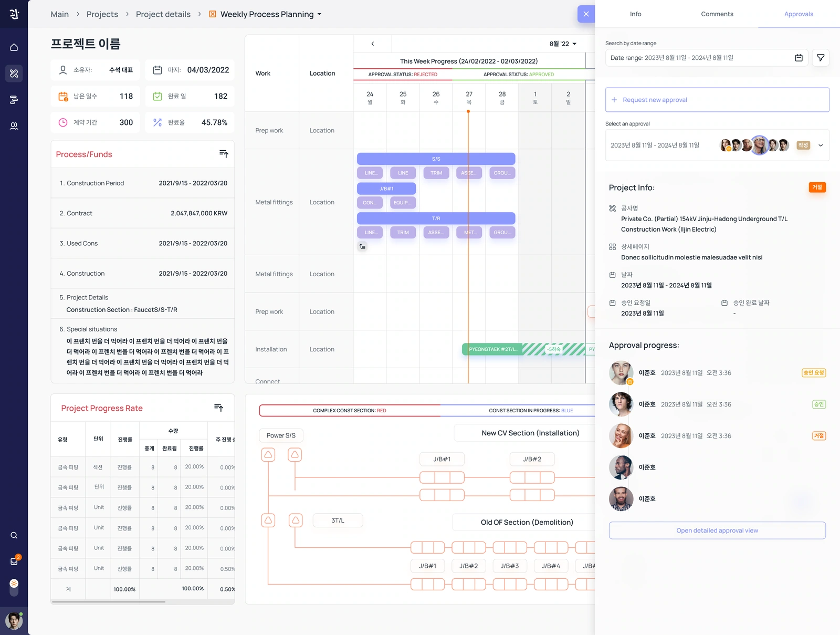Open the timeline icon in sidebar
This screenshot has height=635, width=840.
(14, 100)
